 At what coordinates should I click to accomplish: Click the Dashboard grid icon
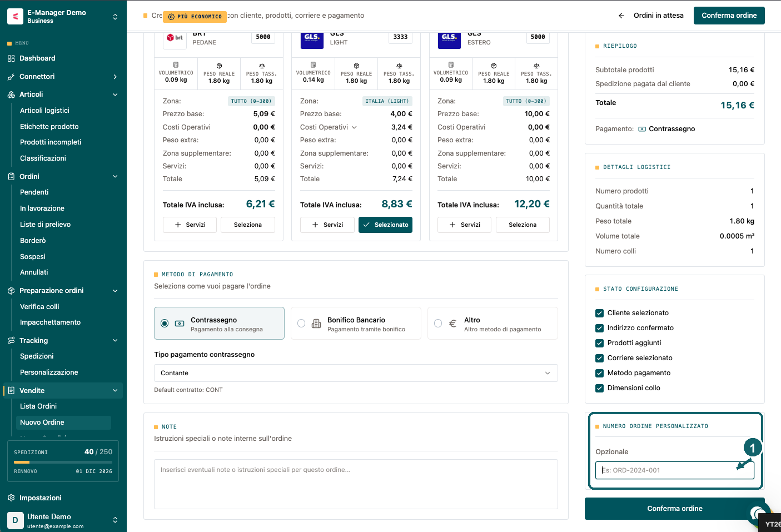[x=11, y=58]
